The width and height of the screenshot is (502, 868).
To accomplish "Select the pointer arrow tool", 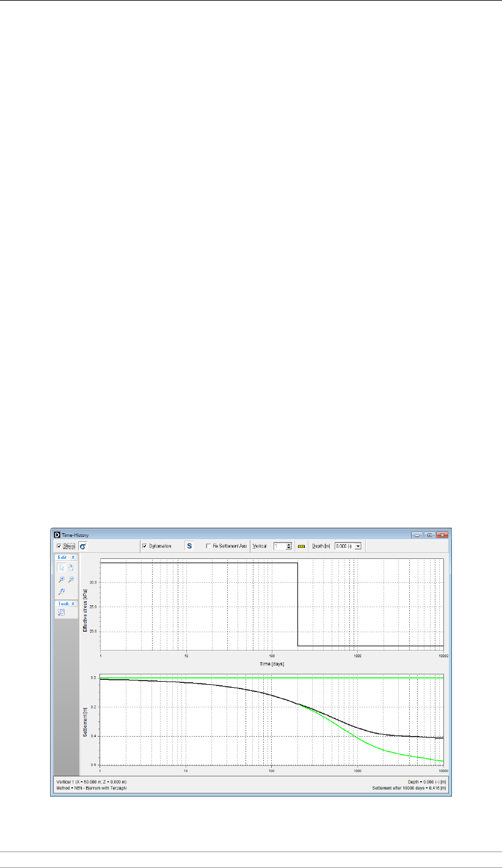I will coord(61,568).
